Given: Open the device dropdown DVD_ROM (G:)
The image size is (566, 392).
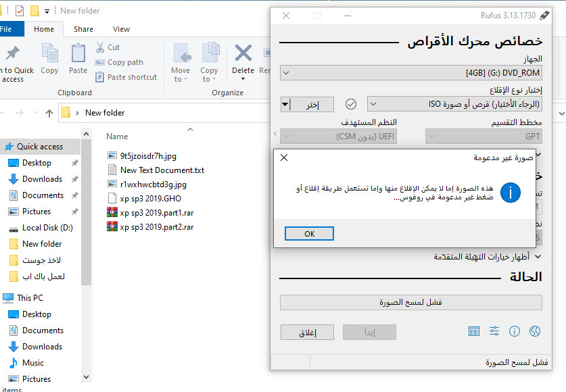Looking at the screenshot, I should [x=410, y=73].
